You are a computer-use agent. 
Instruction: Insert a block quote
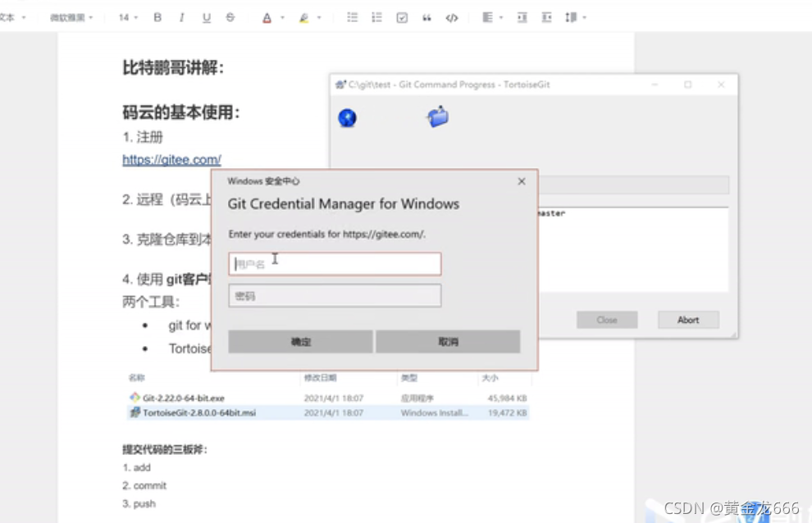click(427, 17)
